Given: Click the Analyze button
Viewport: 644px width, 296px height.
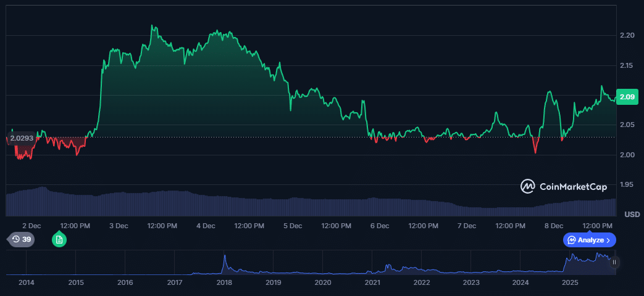Looking at the screenshot, I should pos(589,240).
